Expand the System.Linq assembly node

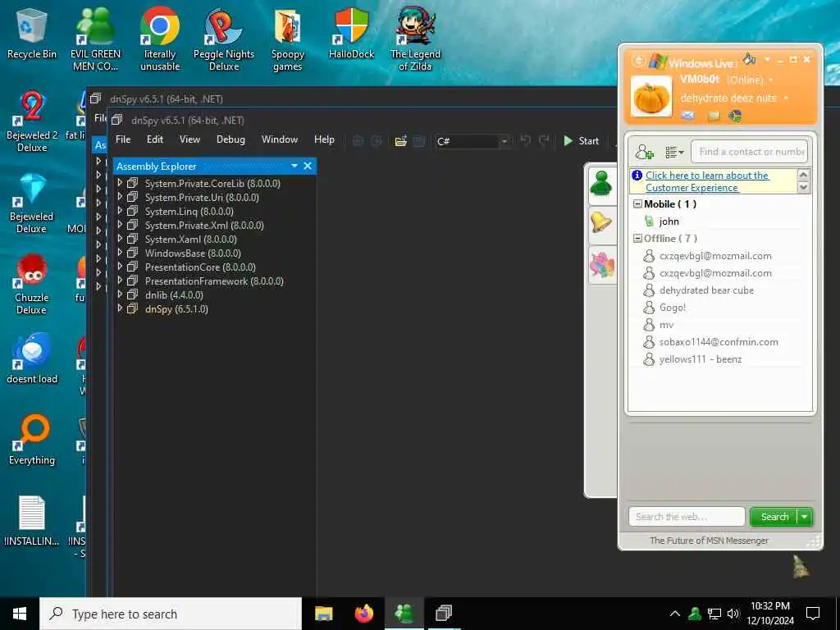click(x=120, y=211)
